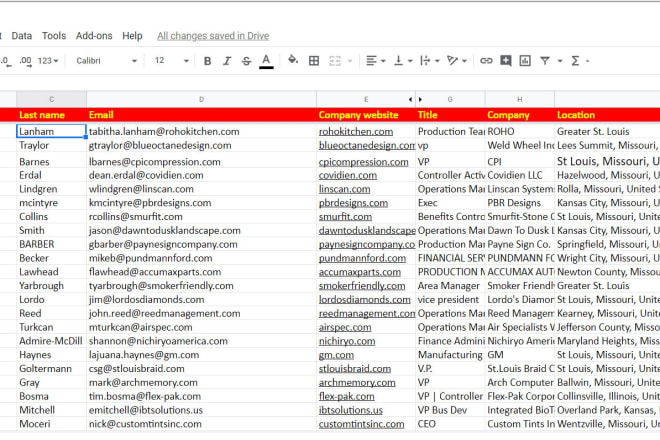This screenshot has width=660, height=440.
Task: Open the Tools menu
Action: [x=54, y=36]
